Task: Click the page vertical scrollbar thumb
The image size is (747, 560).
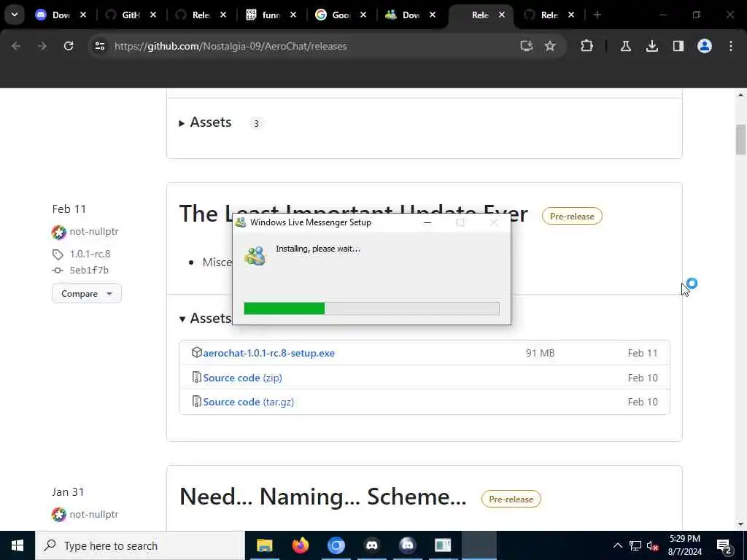Action: click(x=740, y=139)
